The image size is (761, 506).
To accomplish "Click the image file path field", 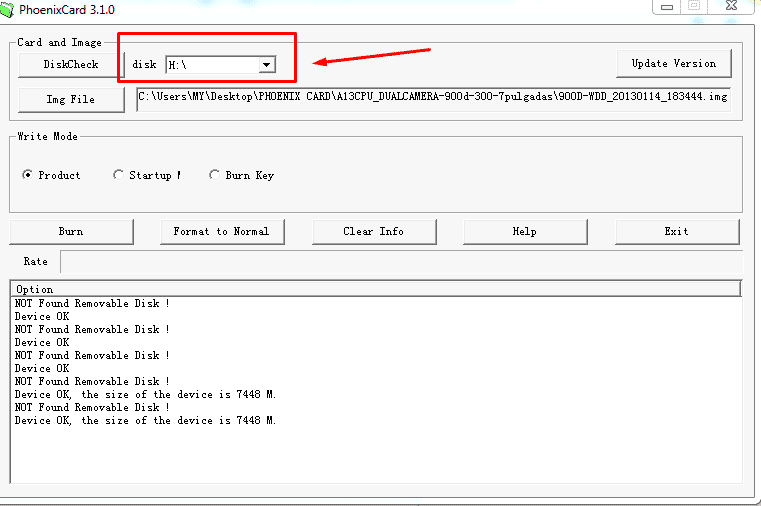I will coord(433,99).
